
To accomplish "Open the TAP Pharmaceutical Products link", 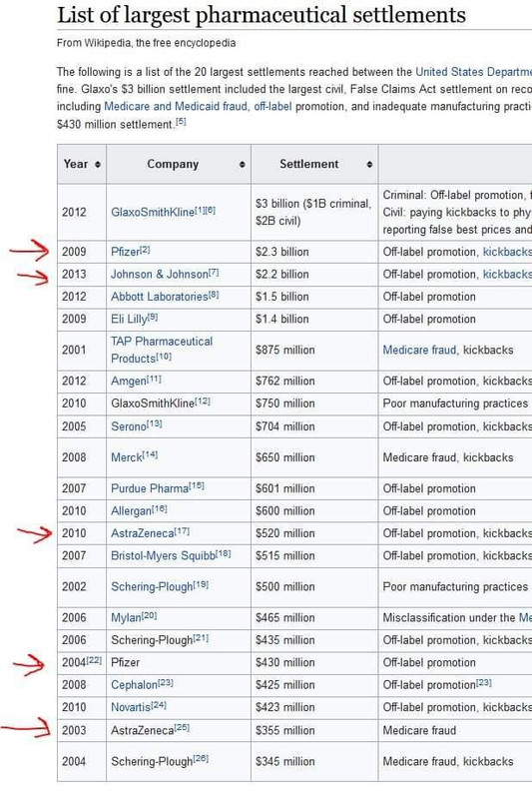I will [162, 350].
